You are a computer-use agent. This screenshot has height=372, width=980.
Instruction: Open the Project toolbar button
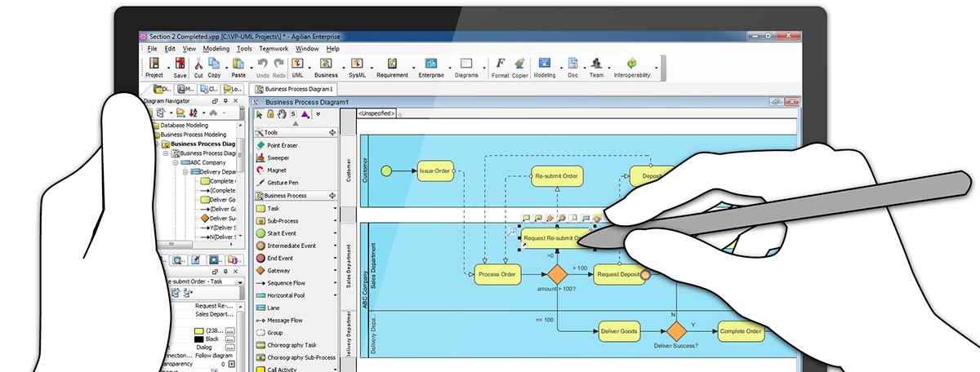click(154, 67)
